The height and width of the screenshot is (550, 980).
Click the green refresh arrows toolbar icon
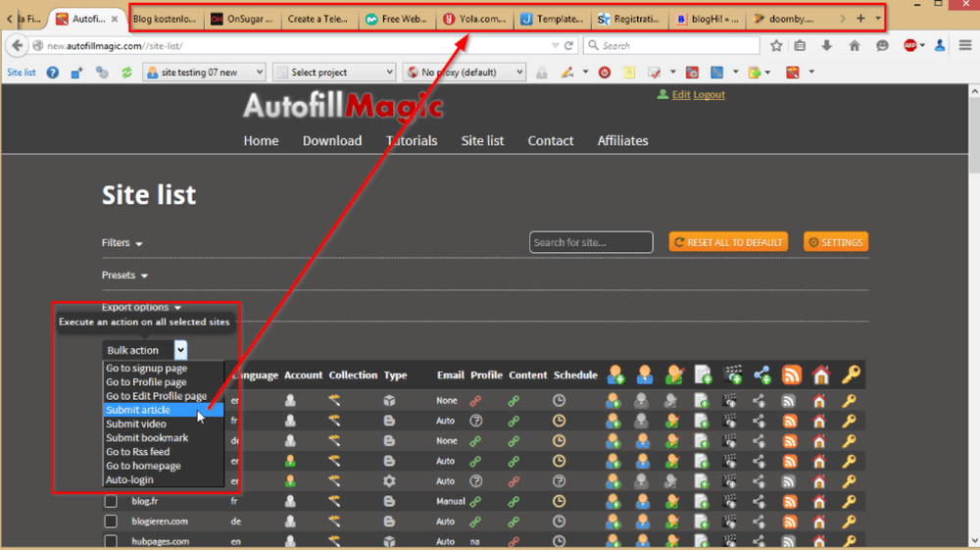126,73
